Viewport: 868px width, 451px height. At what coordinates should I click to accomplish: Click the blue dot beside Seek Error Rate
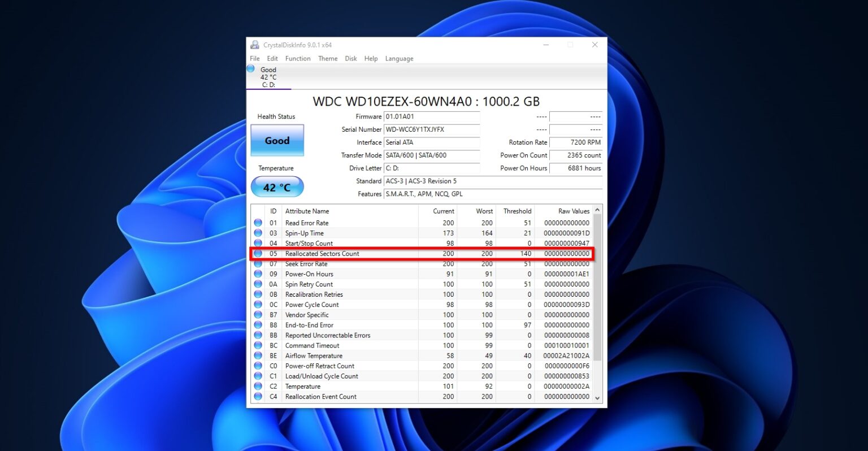[258, 264]
